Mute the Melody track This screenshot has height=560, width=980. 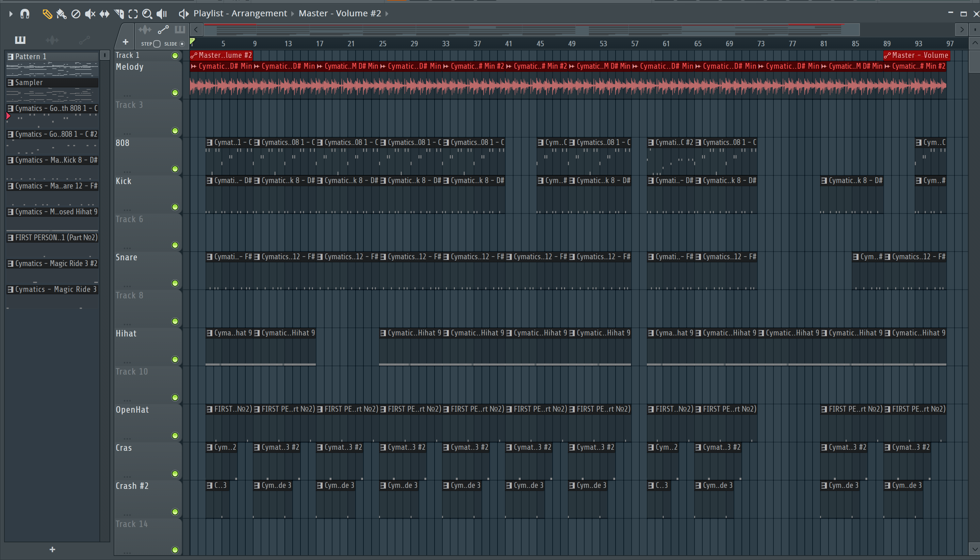[175, 93]
